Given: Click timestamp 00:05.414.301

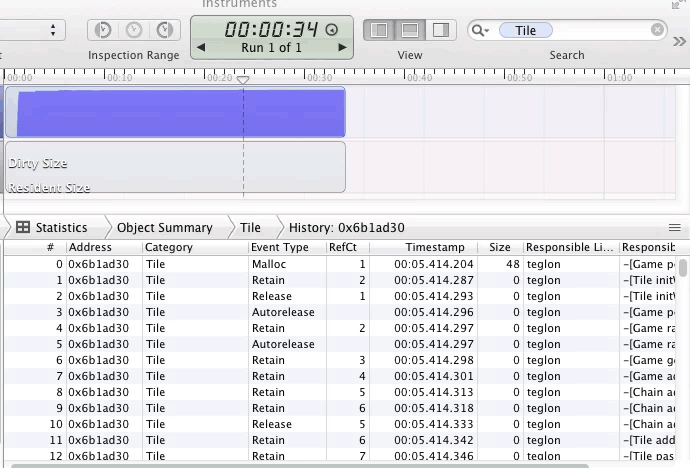Looking at the screenshot, I should point(433,376).
